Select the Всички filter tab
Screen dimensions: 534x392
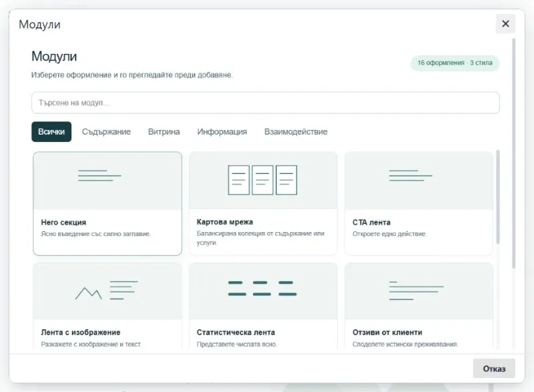(51, 132)
